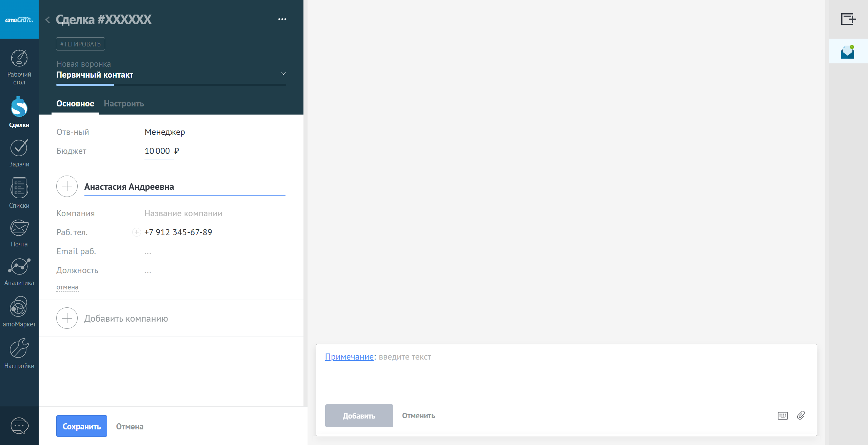
Task: Click the paperclip attach file icon
Action: [x=801, y=416]
